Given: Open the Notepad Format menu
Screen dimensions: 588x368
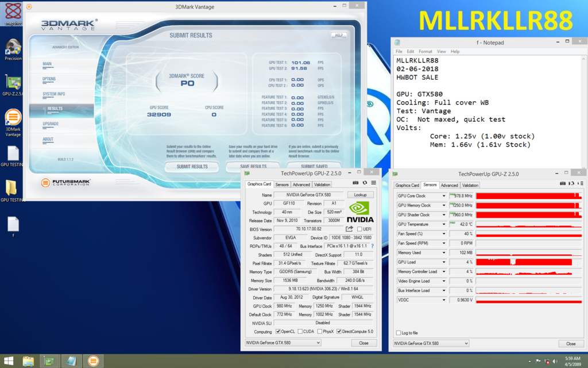Looking at the screenshot, I should coord(425,51).
